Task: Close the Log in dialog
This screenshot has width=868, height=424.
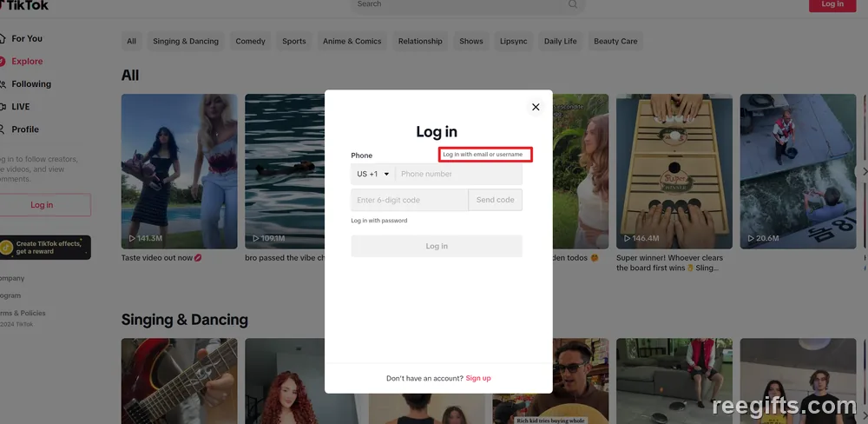Action: (536, 107)
